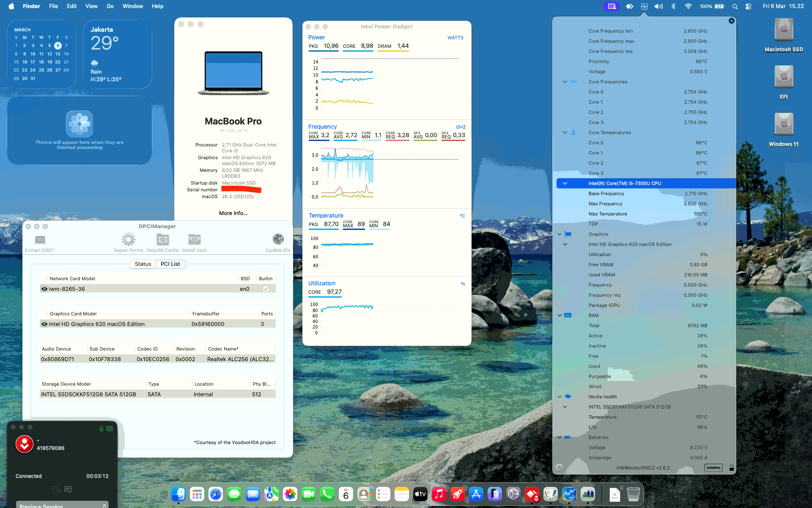Open the Window menu in menu bar
Viewport: 812px width, 508px height.
[132, 6]
